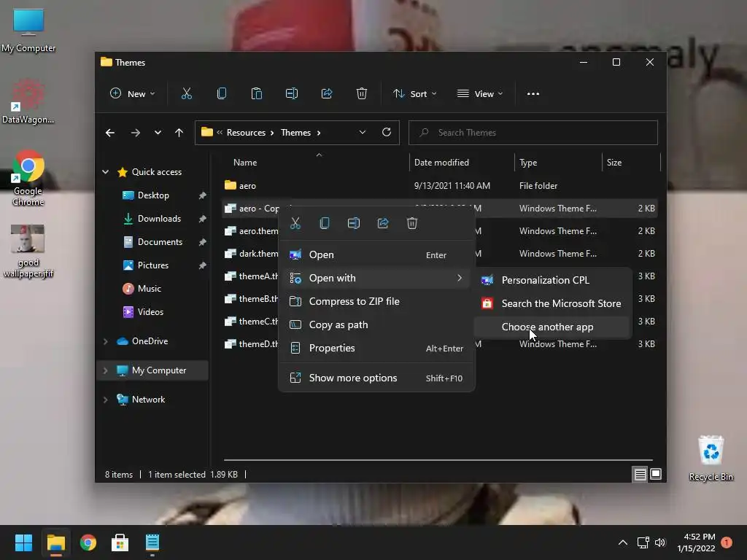The image size is (747, 560).
Task: Select Search the Microsoft Store
Action: (x=553, y=303)
